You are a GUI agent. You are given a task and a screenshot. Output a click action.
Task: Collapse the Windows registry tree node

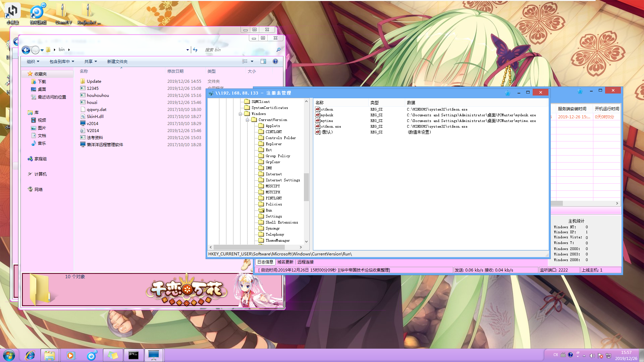(240, 114)
